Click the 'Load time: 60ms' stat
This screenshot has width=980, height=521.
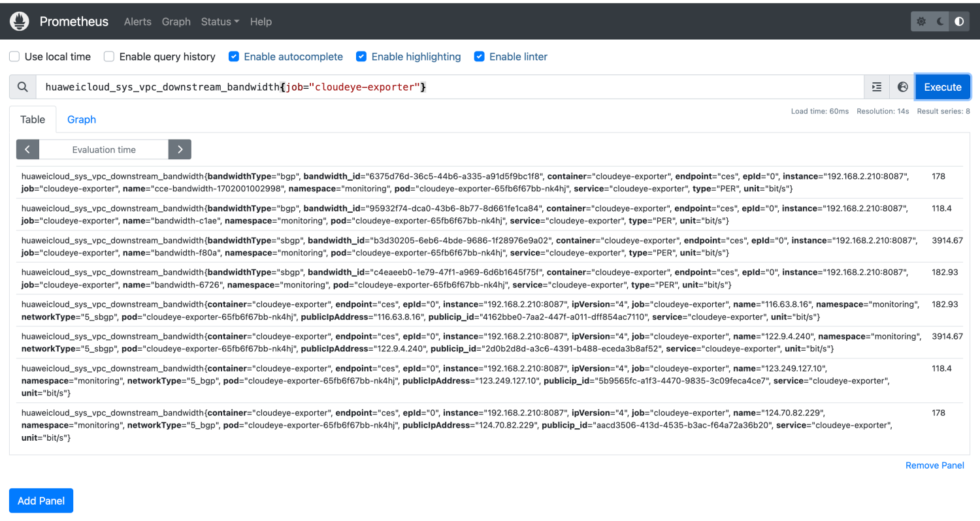[x=820, y=112]
